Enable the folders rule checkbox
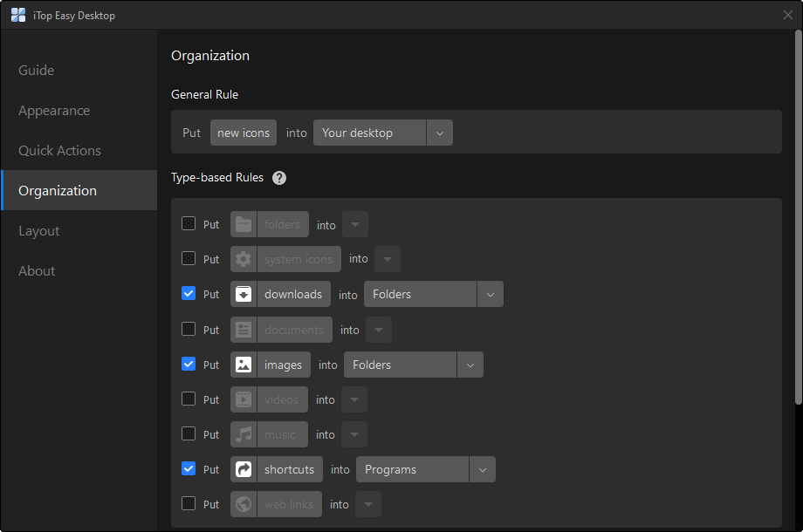 pos(189,223)
